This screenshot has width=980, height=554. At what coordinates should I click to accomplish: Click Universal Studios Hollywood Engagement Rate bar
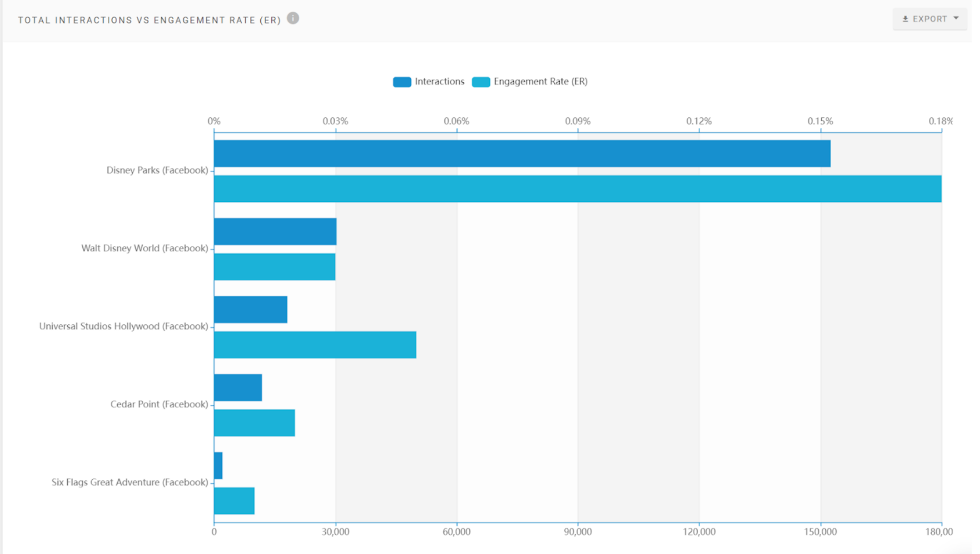[x=315, y=345]
